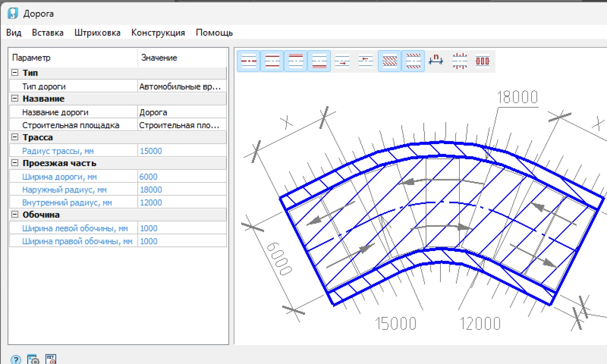Toggle the road centerline display icon
This screenshot has width=607, height=364.
point(248,61)
